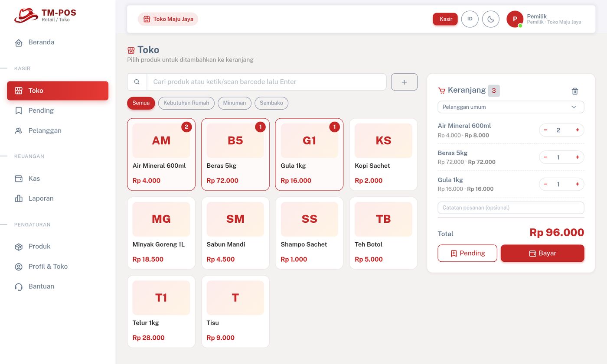Filter products by Sembako category
The width and height of the screenshot is (607, 364).
271,103
